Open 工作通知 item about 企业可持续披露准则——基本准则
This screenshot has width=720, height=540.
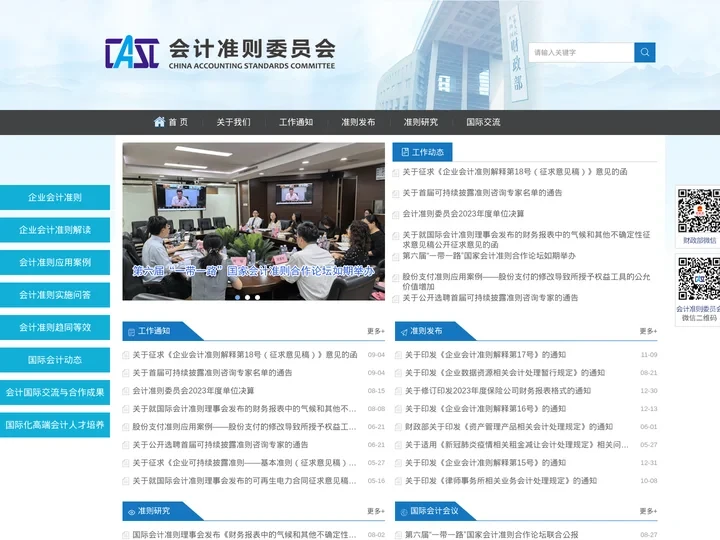click(x=244, y=463)
